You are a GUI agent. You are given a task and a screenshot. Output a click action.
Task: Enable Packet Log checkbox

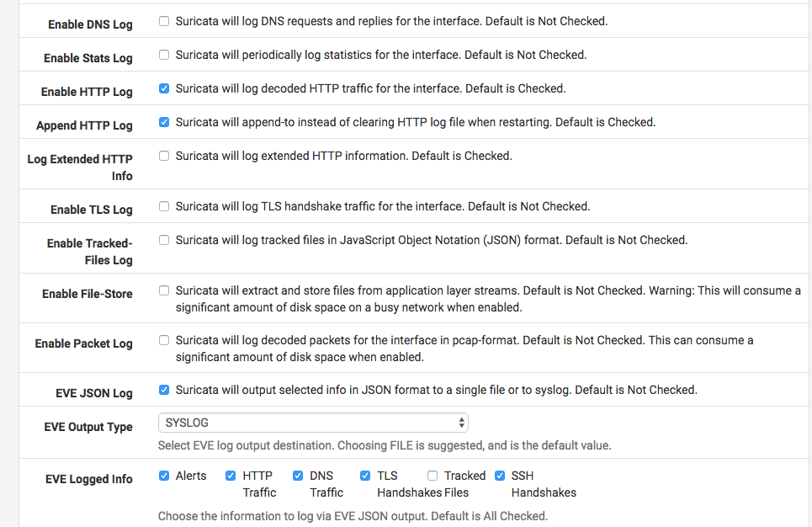click(164, 341)
